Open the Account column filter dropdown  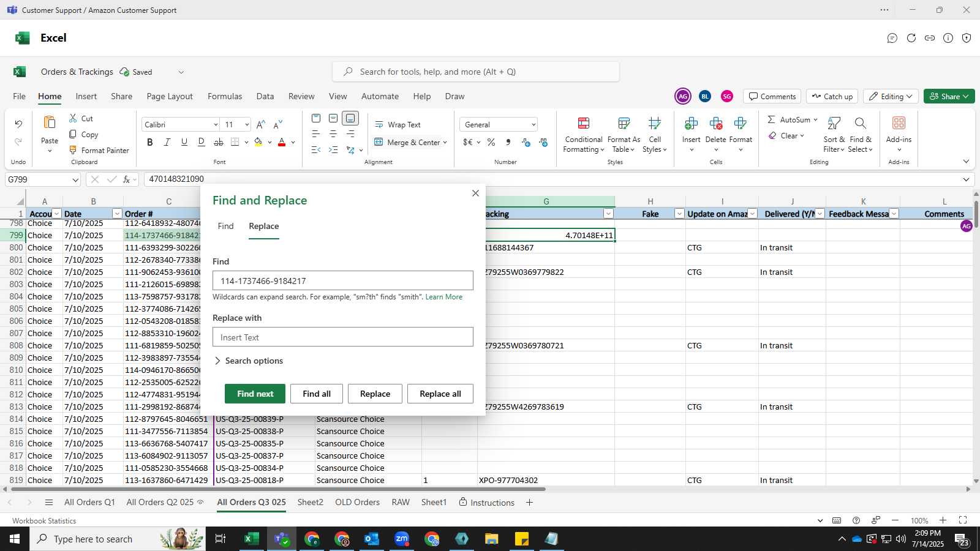tap(56, 214)
